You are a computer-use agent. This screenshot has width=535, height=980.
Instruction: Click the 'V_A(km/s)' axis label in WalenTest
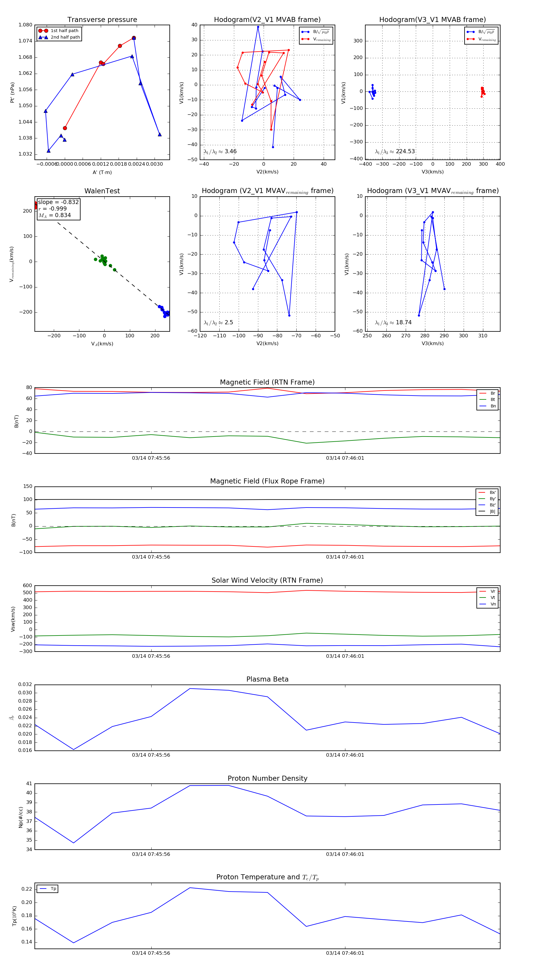102,344
